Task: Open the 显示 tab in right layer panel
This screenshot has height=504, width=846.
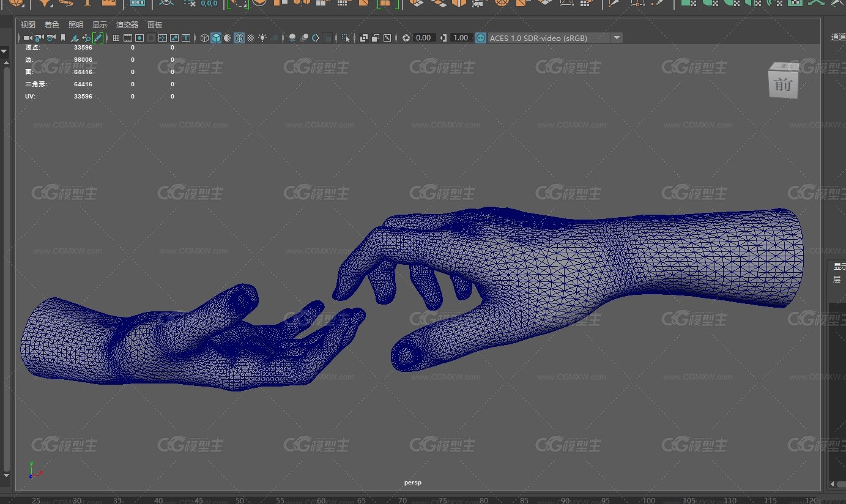Action: [839, 267]
